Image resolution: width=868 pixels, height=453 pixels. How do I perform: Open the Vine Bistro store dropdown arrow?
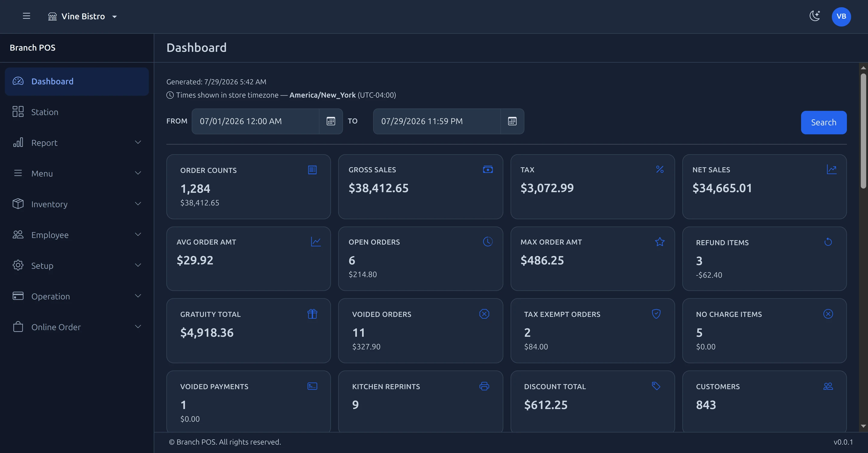pos(115,17)
